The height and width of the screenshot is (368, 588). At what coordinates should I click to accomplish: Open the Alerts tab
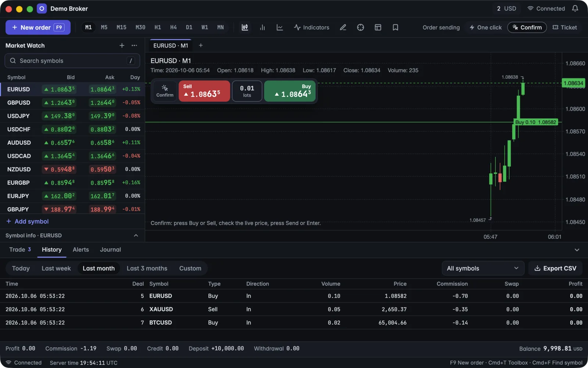[81, 250]
